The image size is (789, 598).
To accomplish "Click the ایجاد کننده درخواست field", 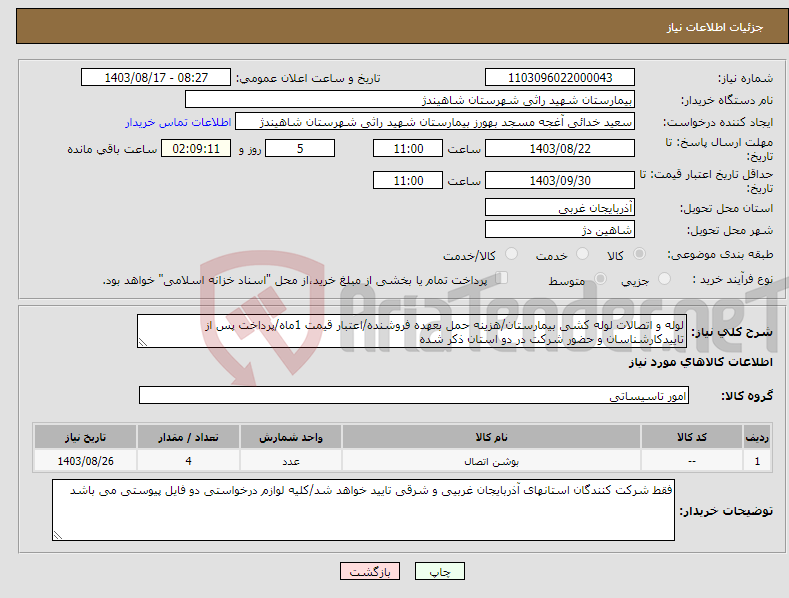I will 435,122.
